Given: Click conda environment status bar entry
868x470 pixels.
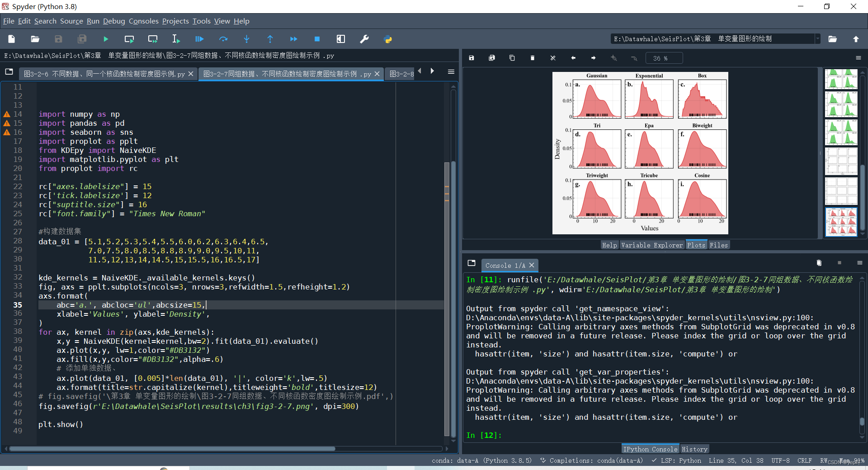Looking at the screenshot, I should [481, 461].
